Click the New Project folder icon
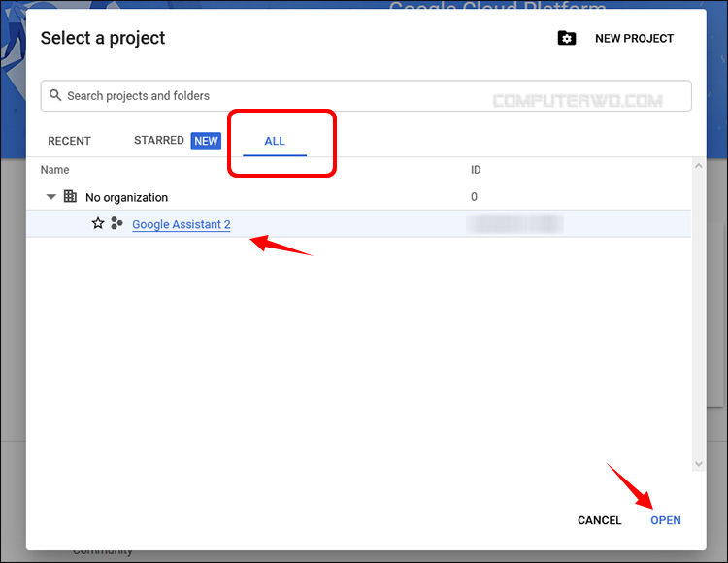The image size is (728, 563). coord(567,38)
